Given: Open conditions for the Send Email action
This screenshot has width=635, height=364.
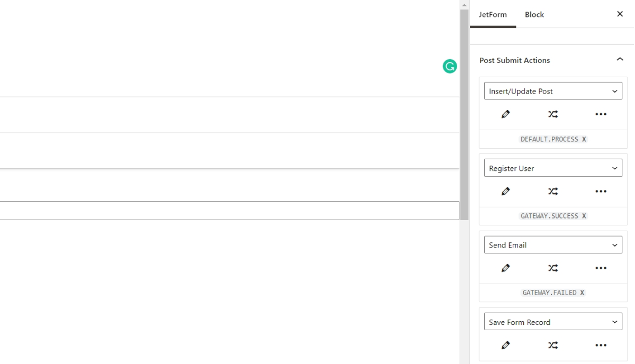Looking at the screenshot, I should pyautogui.click(x=553, y=268).
